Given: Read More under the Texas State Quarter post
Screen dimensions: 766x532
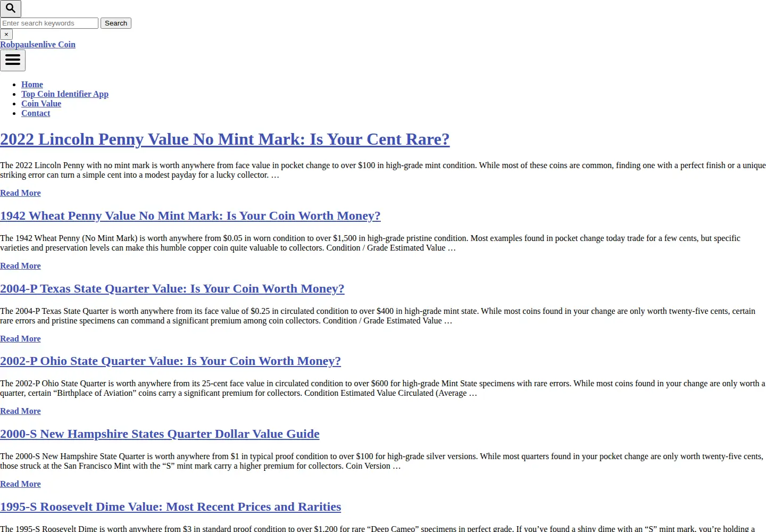Looking at the screenshot, I should (20, 339).
